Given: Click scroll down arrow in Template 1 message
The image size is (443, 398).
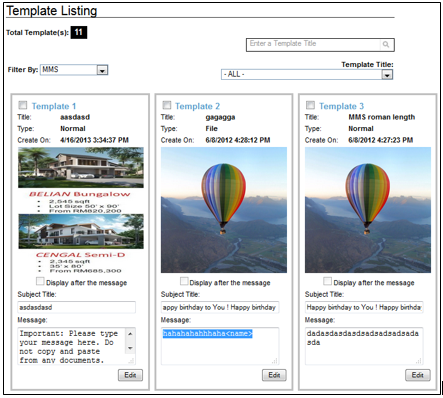Looking at the screenshot, I should (130, 348).
